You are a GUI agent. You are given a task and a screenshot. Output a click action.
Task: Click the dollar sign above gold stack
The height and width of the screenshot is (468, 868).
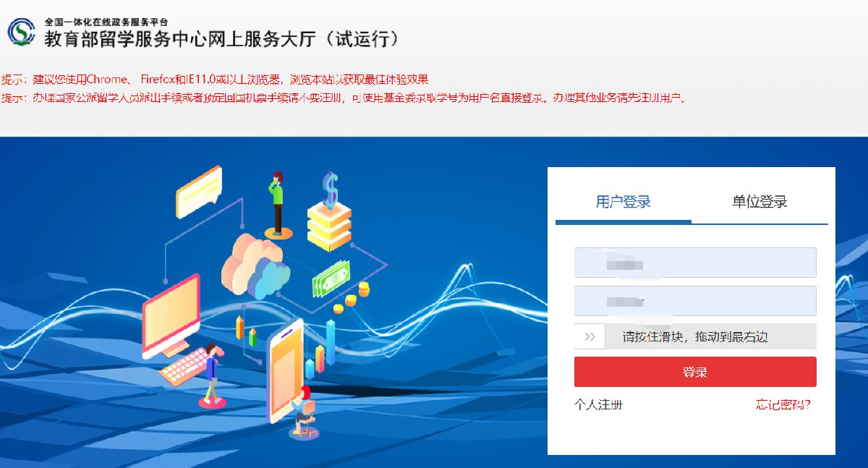[330, 189]
